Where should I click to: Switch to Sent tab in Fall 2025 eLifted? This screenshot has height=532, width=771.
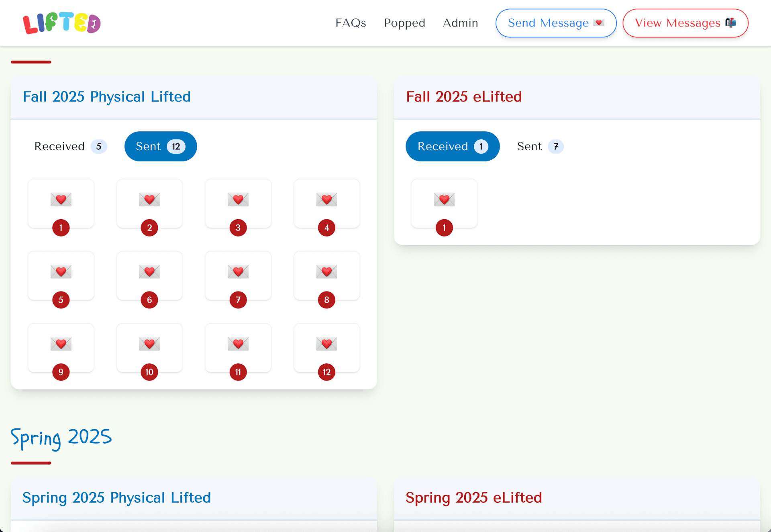[539, 146]
